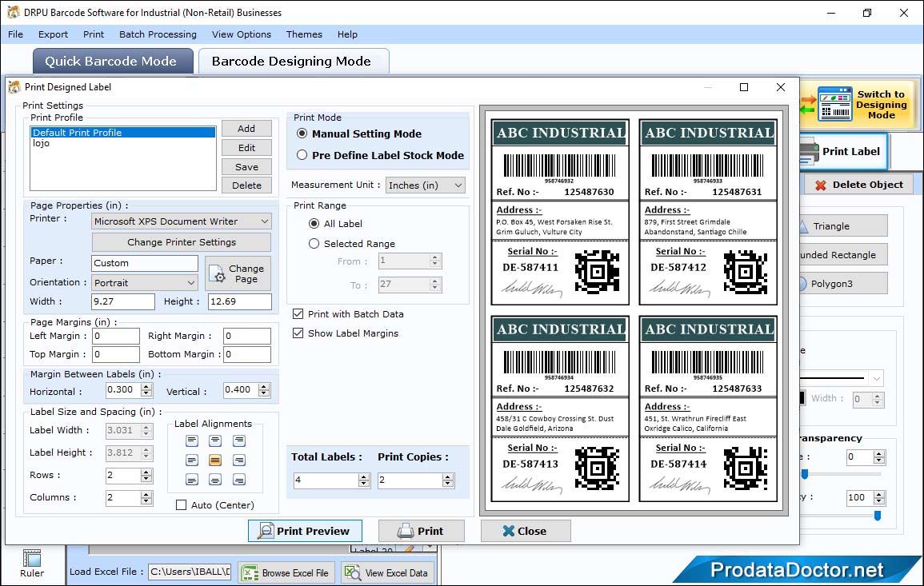Image resolution: width=924 pixels, height=586 pixels.
Task: Click the Load Excel File path field
Action: pyautogui.click(x=190, y=572)
